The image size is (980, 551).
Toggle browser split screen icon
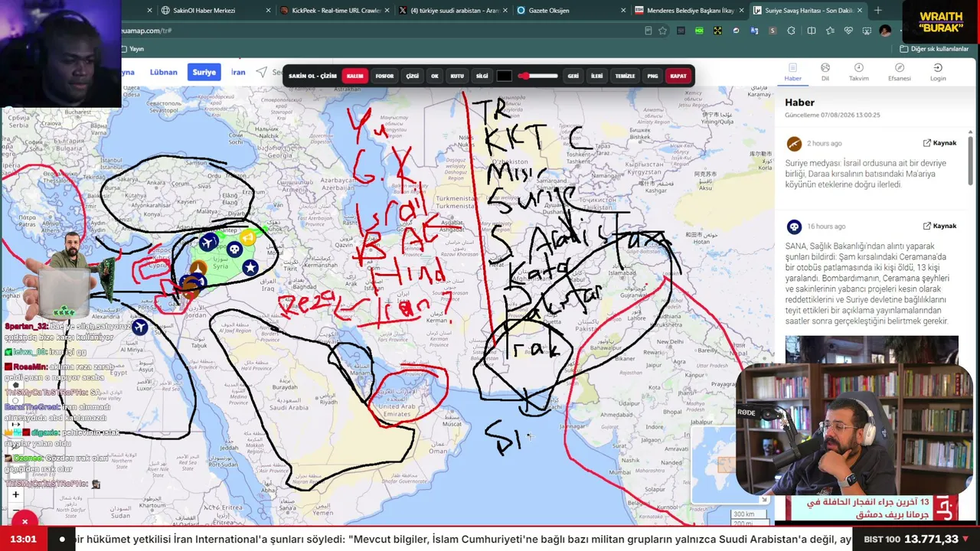[x=810, y=31]
